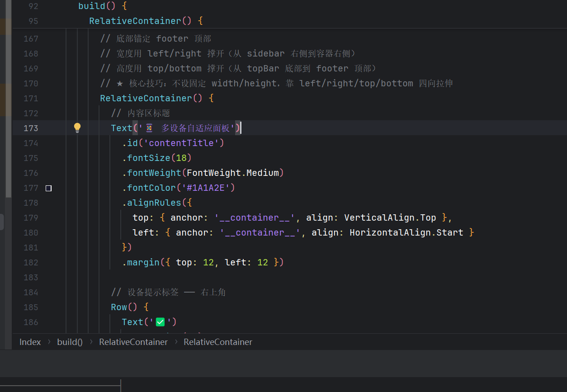The width and height of the screenshot is (567, 392).
Task: Select the Index breadcrumb
Action: (x=30, y=342)
